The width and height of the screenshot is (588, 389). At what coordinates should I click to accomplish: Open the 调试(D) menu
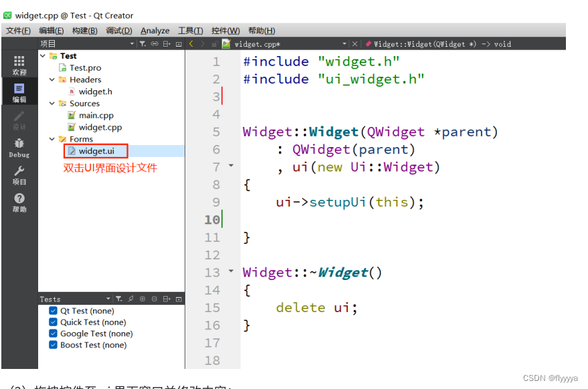(x=119, y=31)
